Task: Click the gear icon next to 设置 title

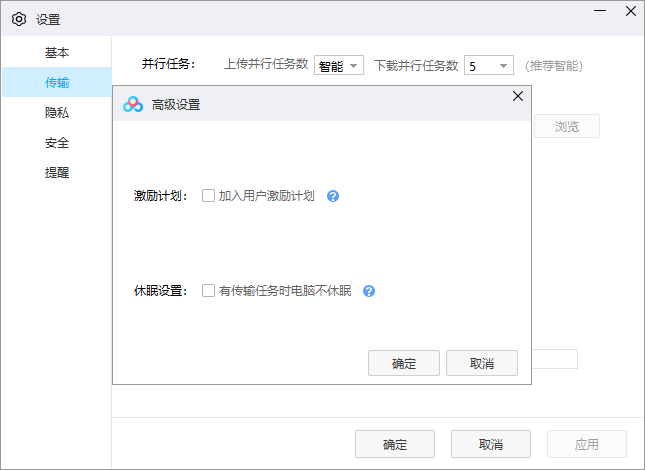Action: 19,19
